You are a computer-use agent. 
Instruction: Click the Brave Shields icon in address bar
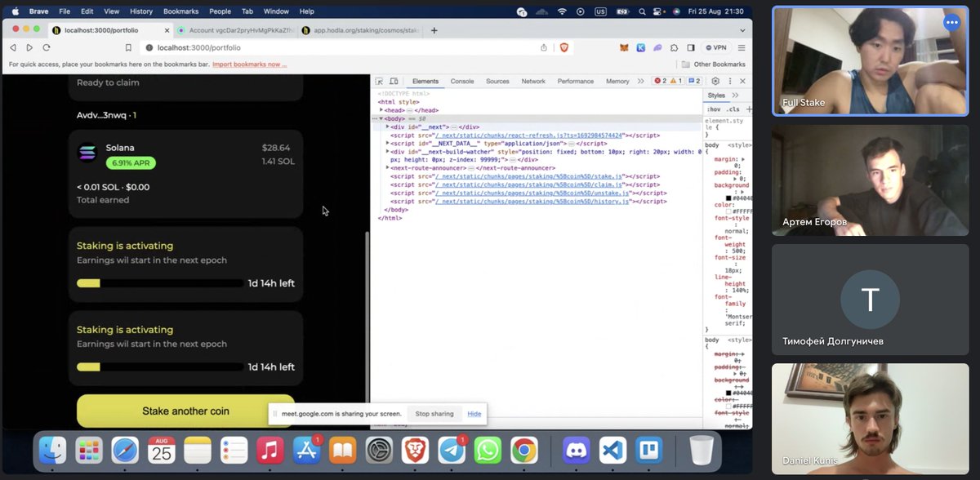pos(564,48)
